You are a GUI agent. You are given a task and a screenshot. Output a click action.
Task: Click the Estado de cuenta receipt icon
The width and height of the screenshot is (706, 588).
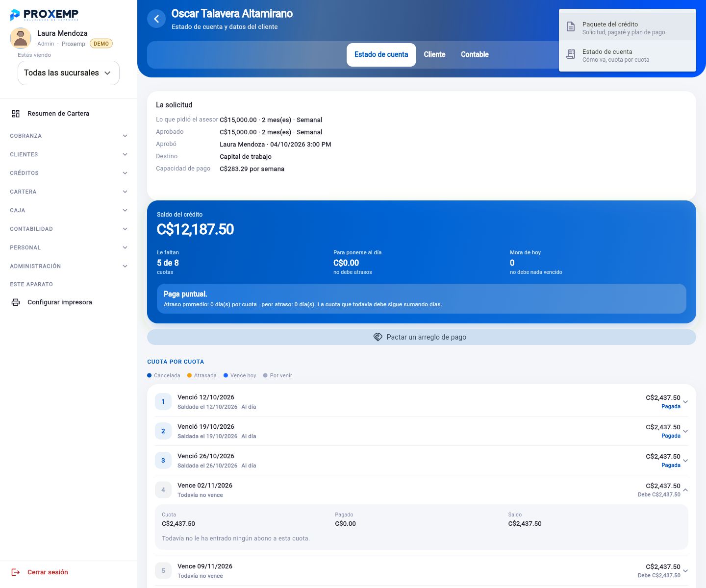[x=571, y=54]
